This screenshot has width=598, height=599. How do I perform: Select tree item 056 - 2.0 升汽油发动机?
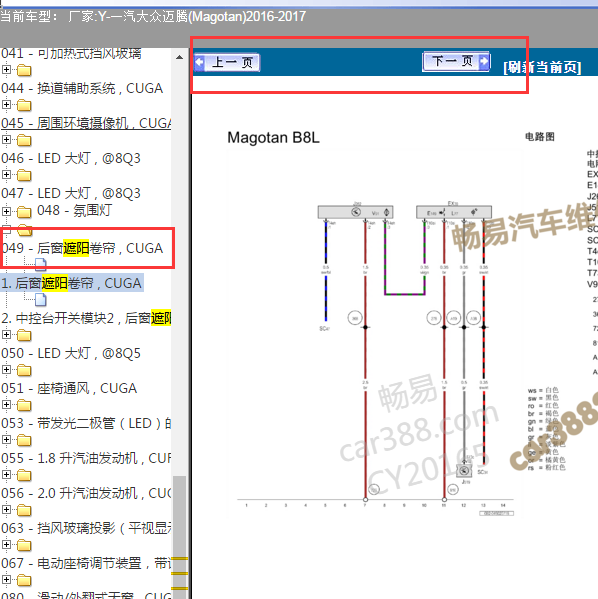tap(86, 494)
